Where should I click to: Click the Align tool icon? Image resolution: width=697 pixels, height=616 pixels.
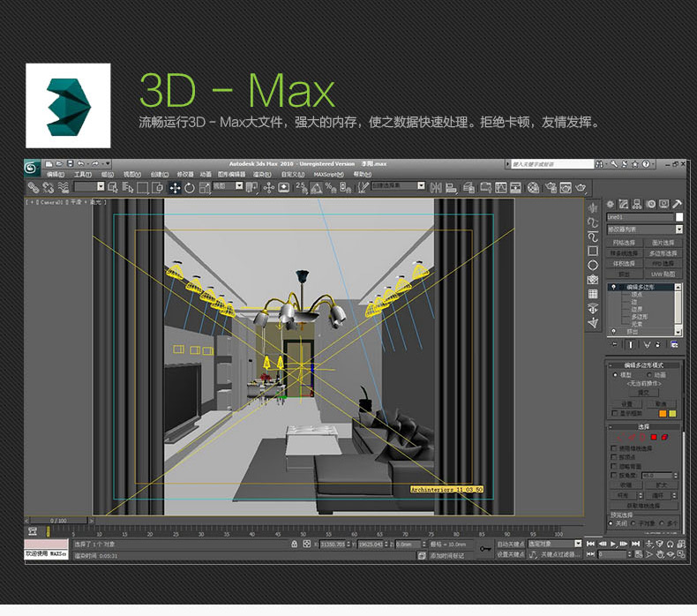451,188
